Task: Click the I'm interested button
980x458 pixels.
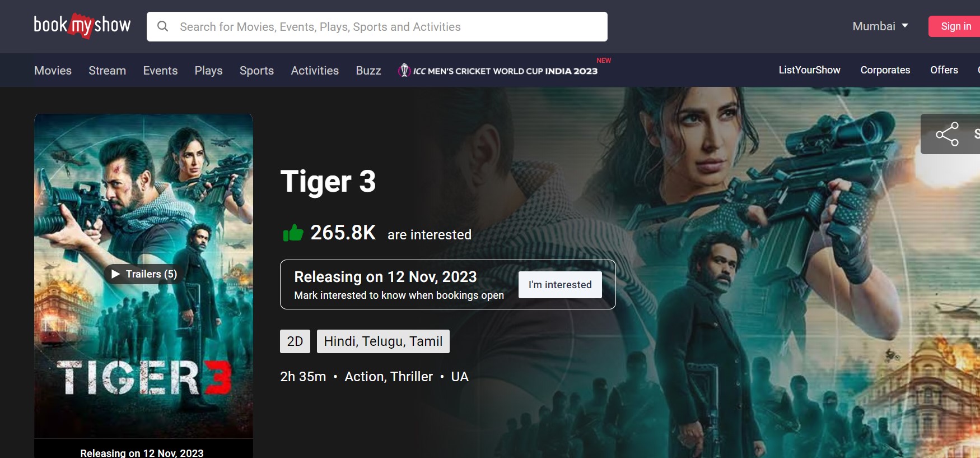Action: (x=560, y=285)
